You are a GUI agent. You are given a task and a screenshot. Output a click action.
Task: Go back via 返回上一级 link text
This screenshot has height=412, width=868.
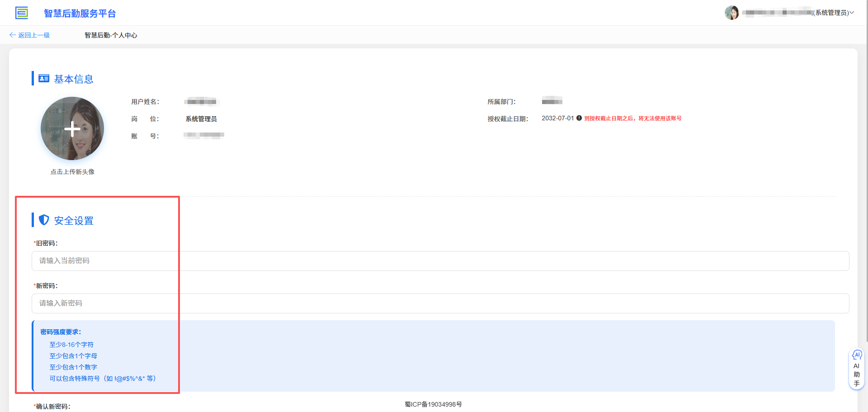[x=34, y=35]
